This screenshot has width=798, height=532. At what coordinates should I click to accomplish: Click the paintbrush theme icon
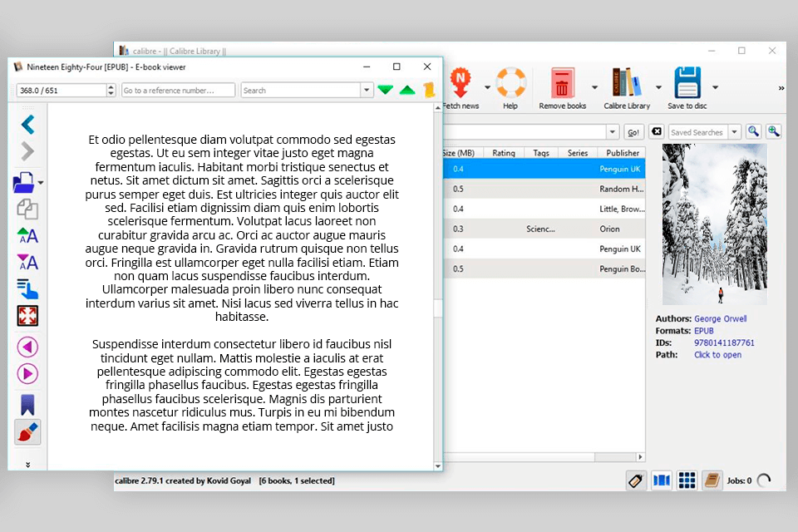coord(27,432)
